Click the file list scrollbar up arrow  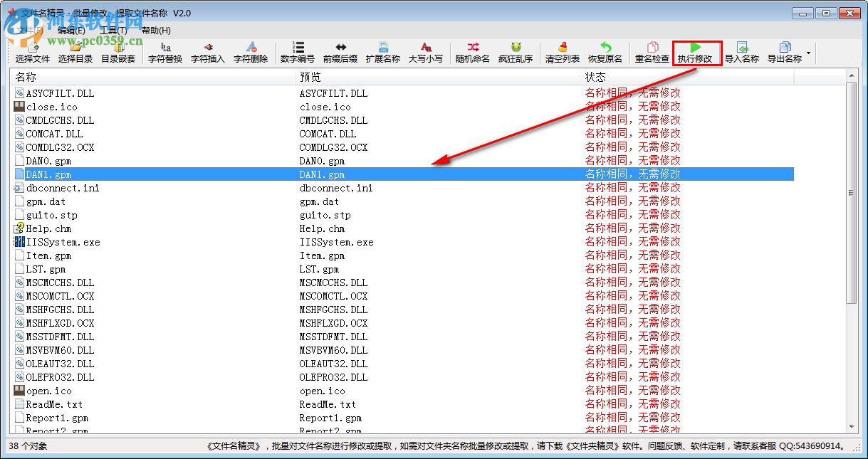pyautogui.click(x=851, y=75)
